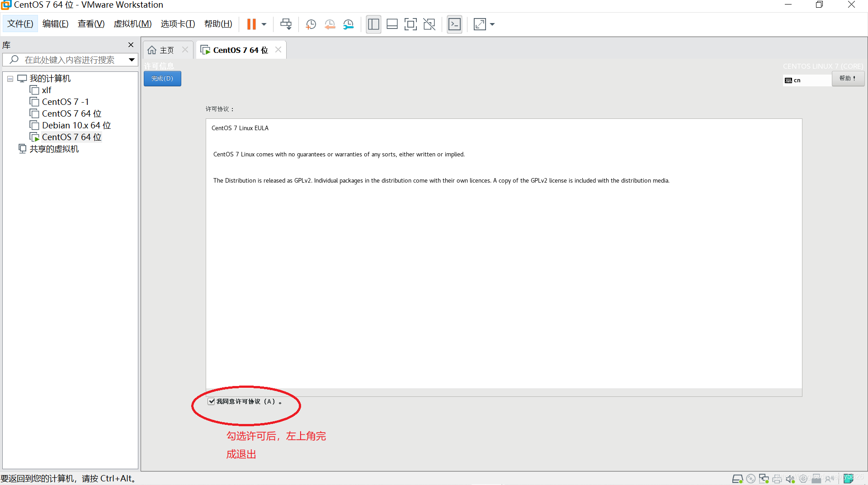Click the 'Distribution is released as GPLv2' line
Viewport: 868px width, 485px height.
441,181
